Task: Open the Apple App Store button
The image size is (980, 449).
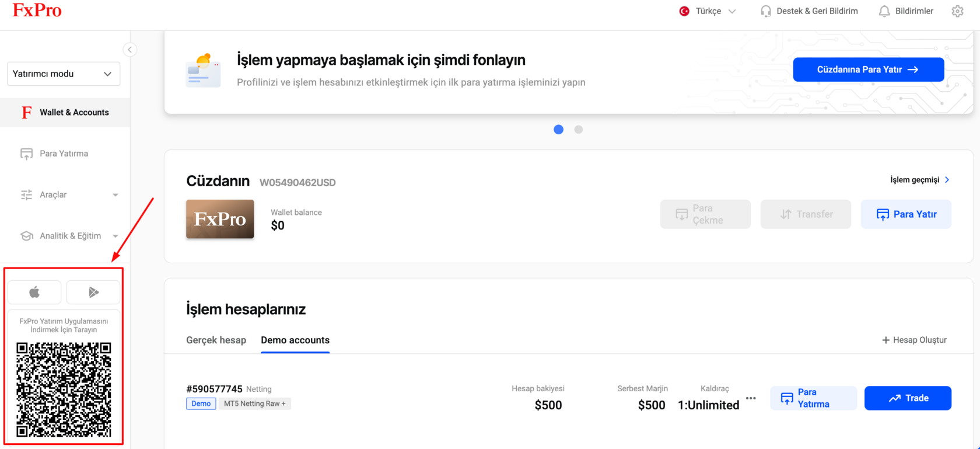Action: pos(34,292)
